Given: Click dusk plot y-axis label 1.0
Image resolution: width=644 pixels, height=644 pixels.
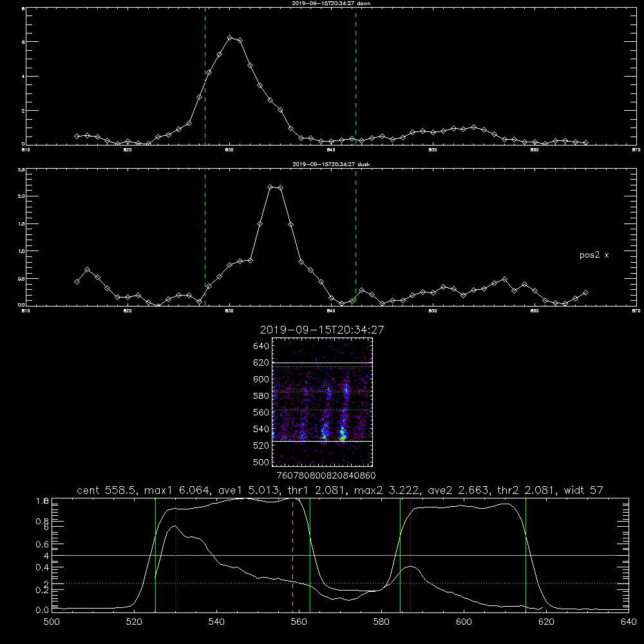Looking at the screenshot, I should [21, 251].
